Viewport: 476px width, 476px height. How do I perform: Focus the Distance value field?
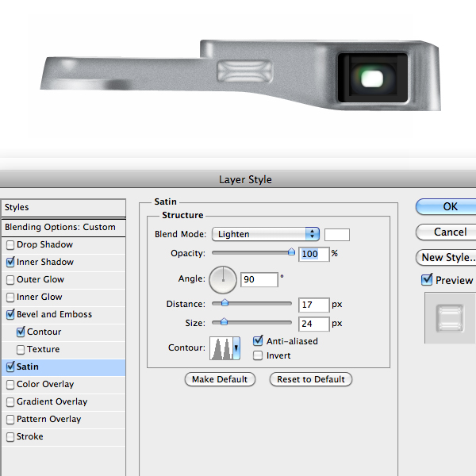(314, 305)
